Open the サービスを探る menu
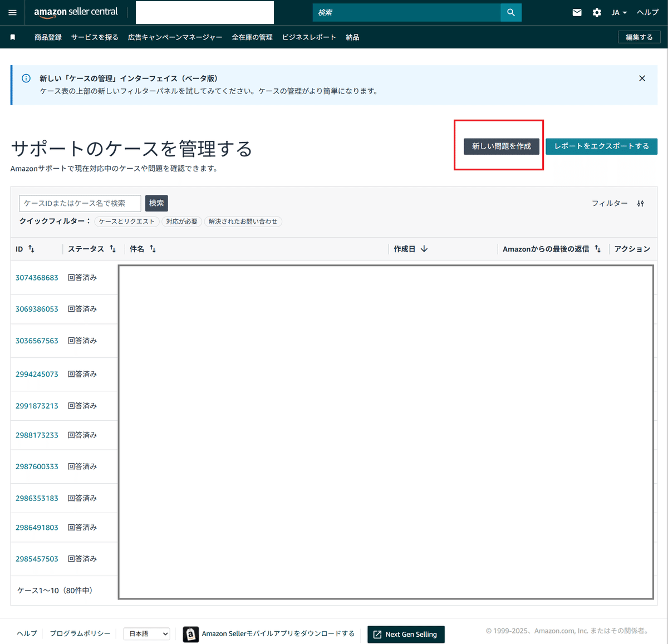The width and height of the screenshot is (668, 644). click(x=95, y=37)
